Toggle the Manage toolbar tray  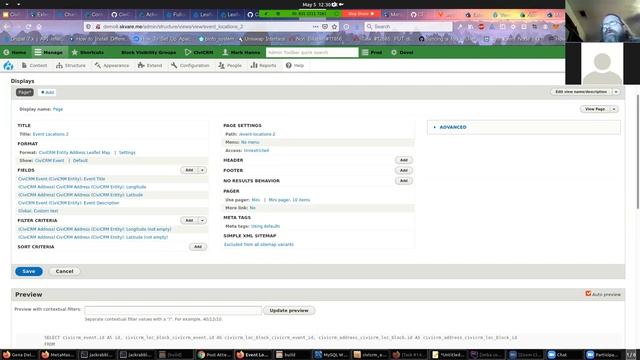click(49, 52)
